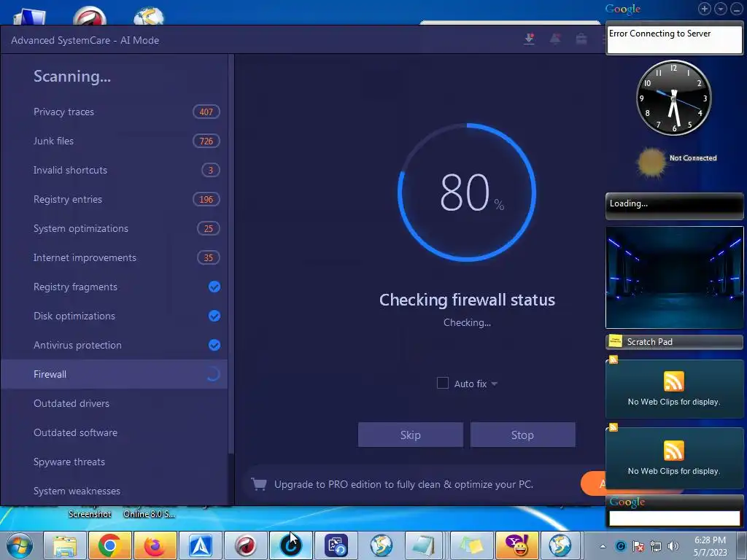747x560 pixels.
Task: Select Spyware threats in scan list
Action: [115, 462]
